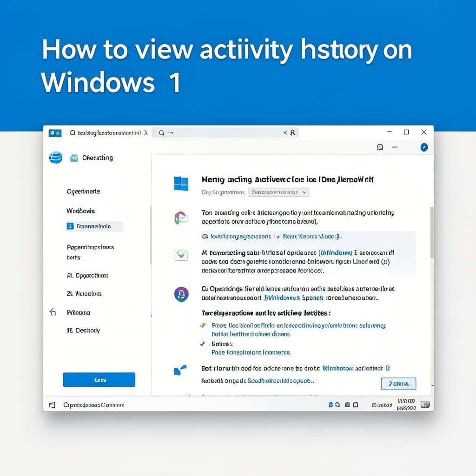The image size is (476, 476).
Task: Open the 'Papemtnnosinors' sidebar item
Action: pos(91,247)
